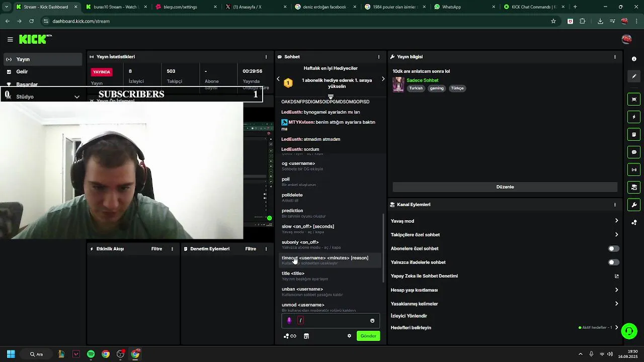
Task: Click the Türkçe tag
Action: (457, 88)
